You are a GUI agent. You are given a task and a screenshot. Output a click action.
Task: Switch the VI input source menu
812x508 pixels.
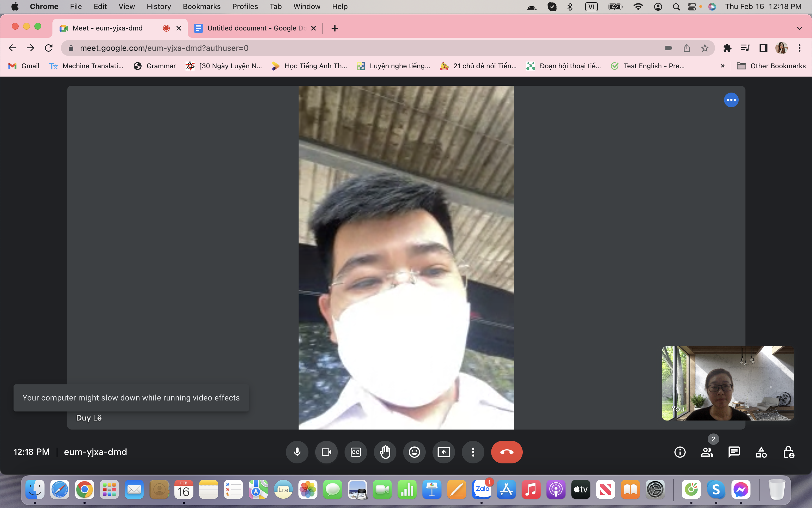click(591, 7)
